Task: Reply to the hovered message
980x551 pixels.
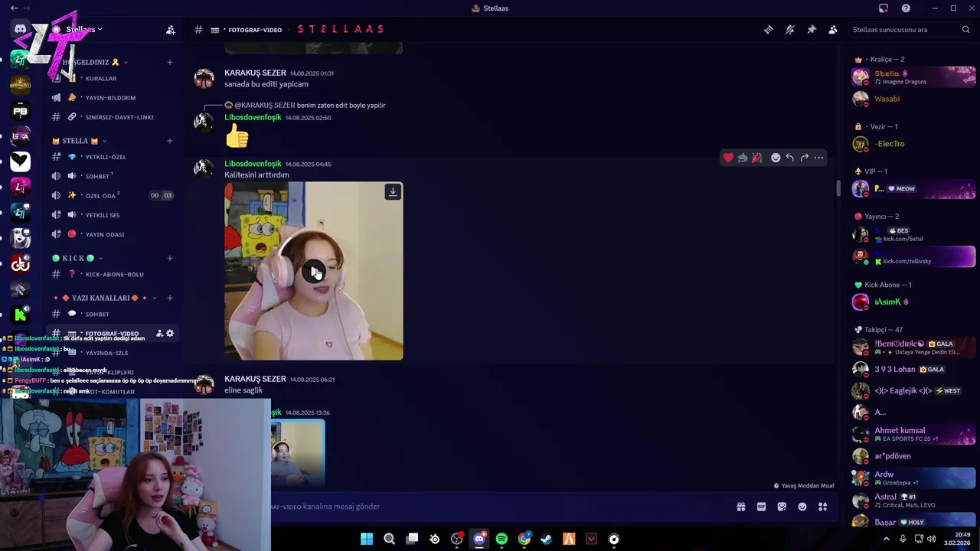Action: 790,158
